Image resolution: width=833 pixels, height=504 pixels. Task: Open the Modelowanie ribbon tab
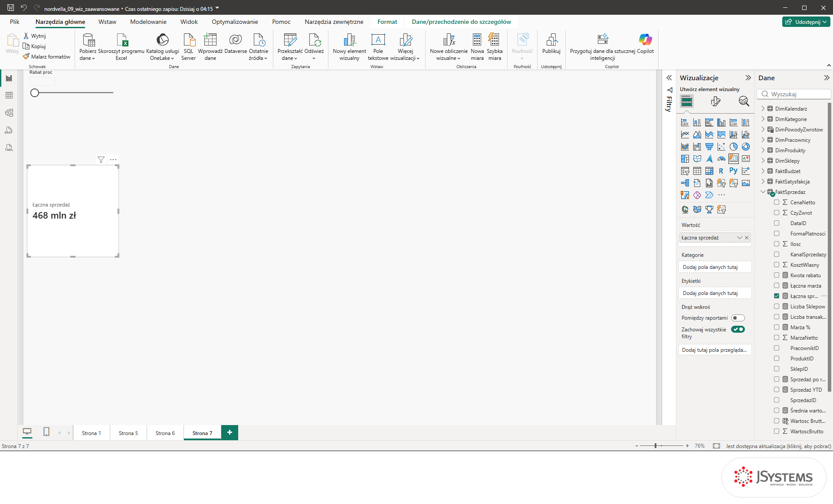point(148,22)
